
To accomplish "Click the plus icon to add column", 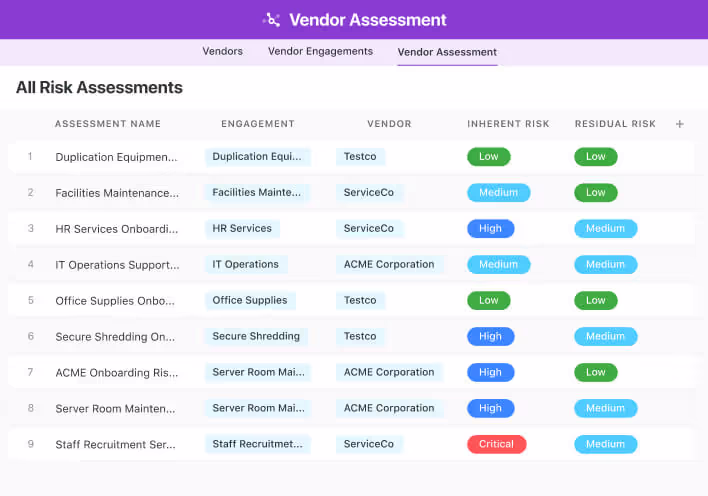I will tap(680, 124).
